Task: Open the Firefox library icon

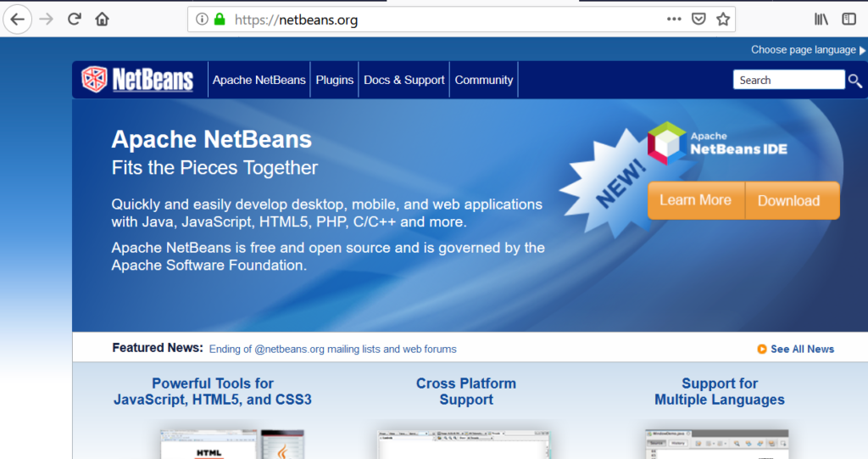Action: pyautogui.click(x=821, y=19)
